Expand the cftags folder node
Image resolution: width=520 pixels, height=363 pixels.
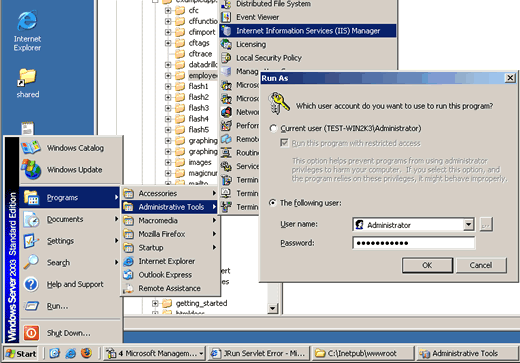pos(168,43)
